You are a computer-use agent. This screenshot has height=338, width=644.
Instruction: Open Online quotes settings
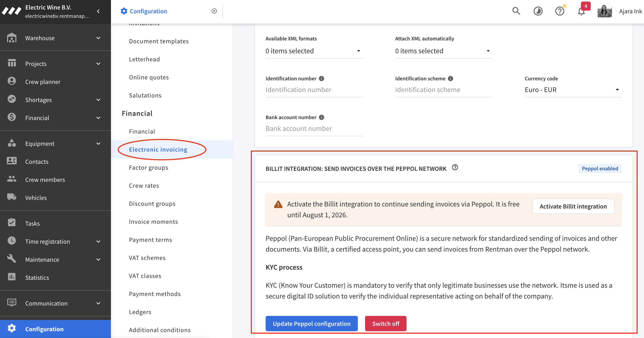(x=149, y=77)
